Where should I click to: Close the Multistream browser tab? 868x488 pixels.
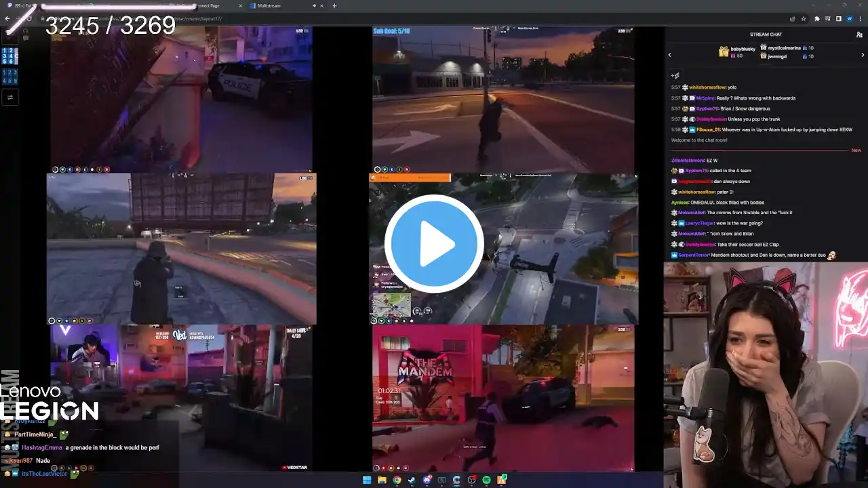coord(321,5)
